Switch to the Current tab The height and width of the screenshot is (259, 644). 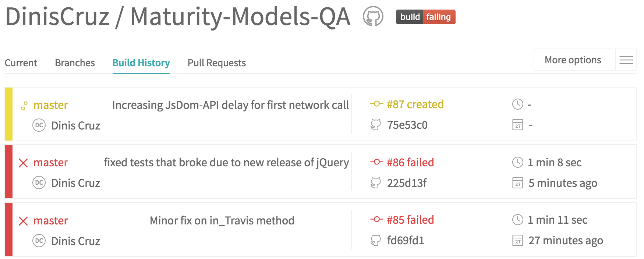(21, 63)
